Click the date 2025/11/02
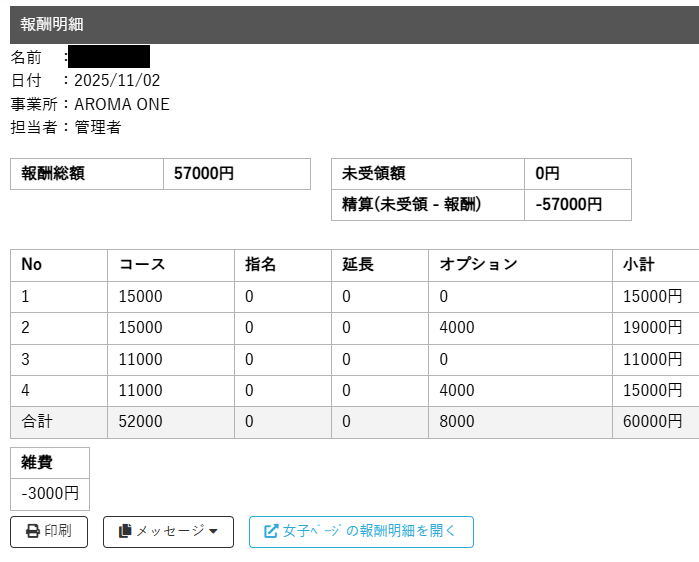This screenshot has width=699, height=562. click(117, 81)
